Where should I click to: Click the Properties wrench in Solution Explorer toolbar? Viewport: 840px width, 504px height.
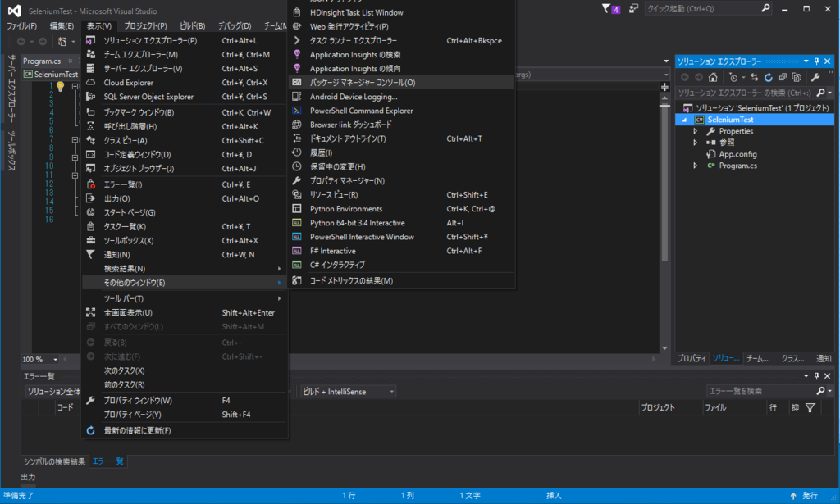pos(816,78)
